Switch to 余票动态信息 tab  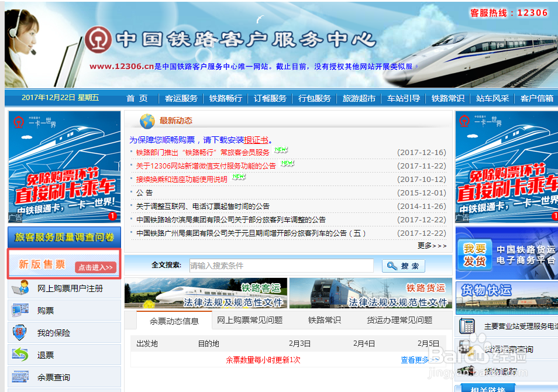(x=174, y=321)
